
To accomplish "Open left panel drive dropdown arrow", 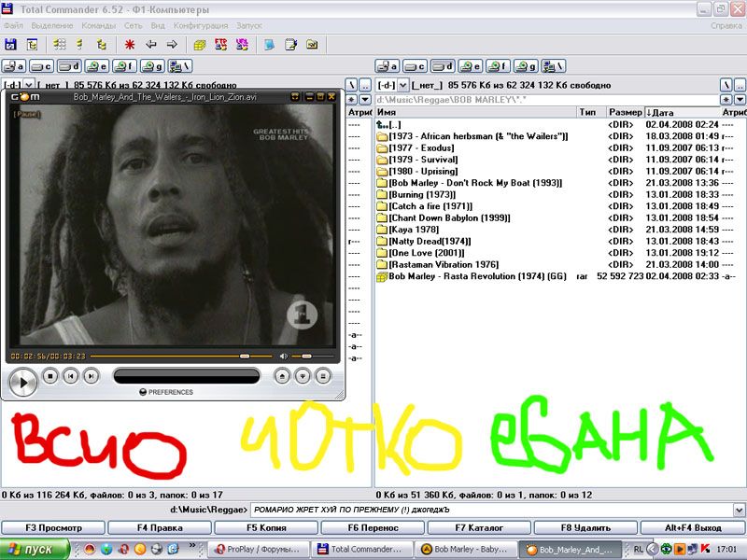I will [x=29, y=85].
